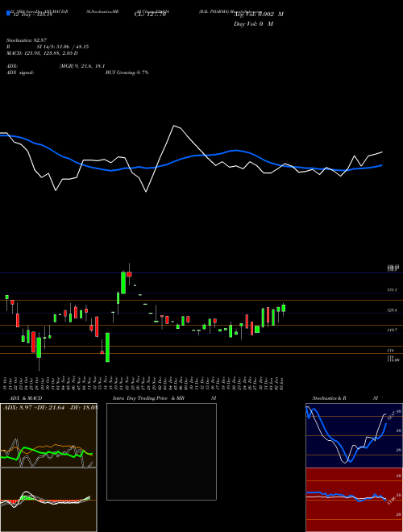Click the empty Intra Day Trading chart box

[x=161, y=451]
